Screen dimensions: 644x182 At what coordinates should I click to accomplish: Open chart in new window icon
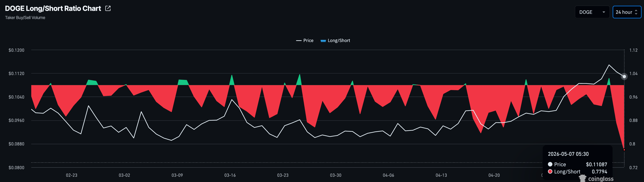[108, 9]
